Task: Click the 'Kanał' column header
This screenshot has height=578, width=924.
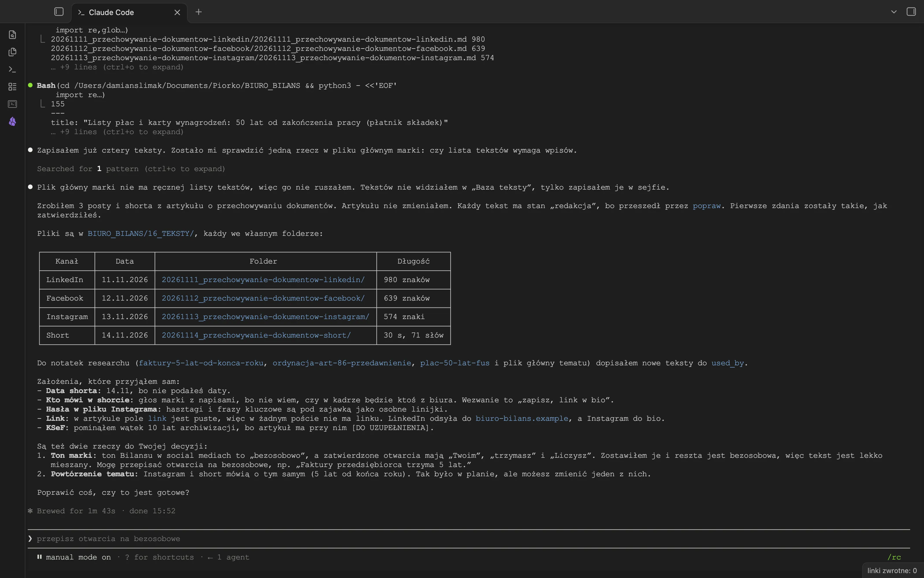Action: click(x=67, y=262)
